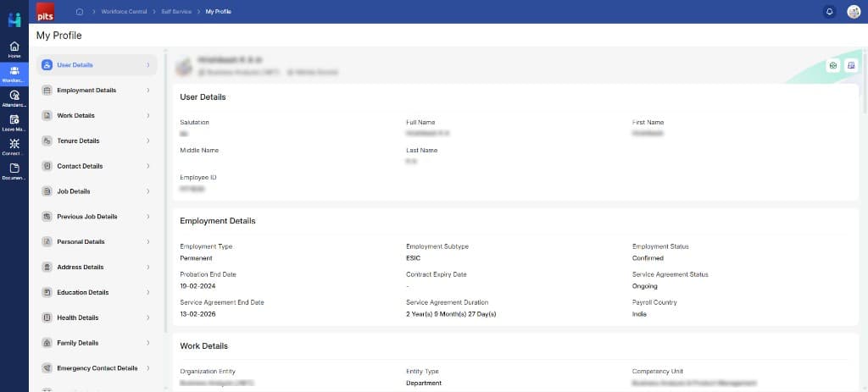The image size is (868, 392).
Task: Go to Workforce Central in the breadcrumb
Action: [125, 12]
